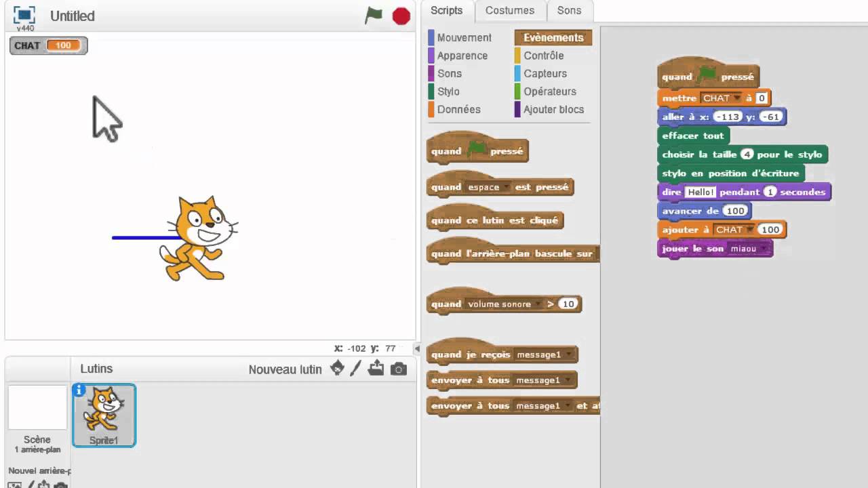Click palette block quand ce lutin est cliqué
Viewport: 868px width, 488px height.
pyautogui.click(x=495, y=219)
